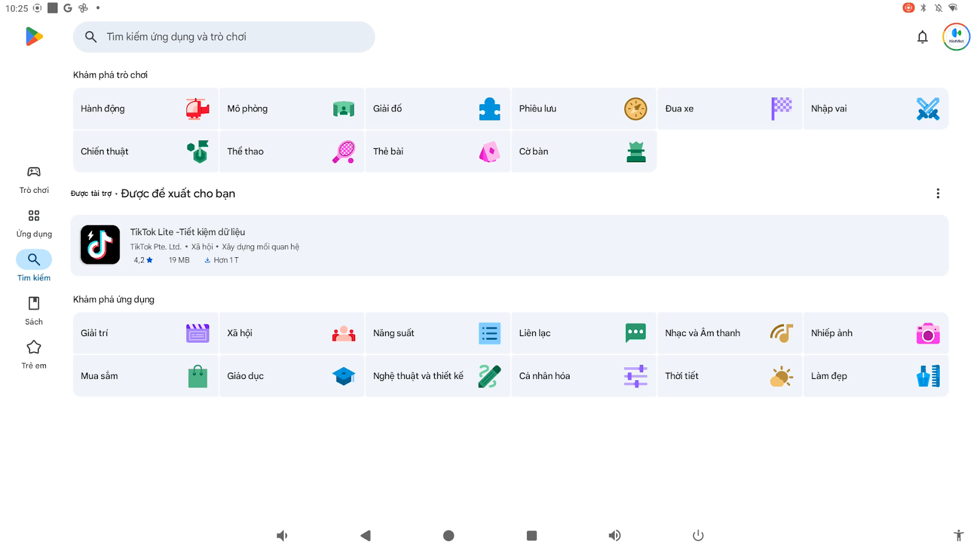Screen dimensions: 980x551
Task: Select the Nhạc và Âm thanh category
Action: tap(729, 334)
